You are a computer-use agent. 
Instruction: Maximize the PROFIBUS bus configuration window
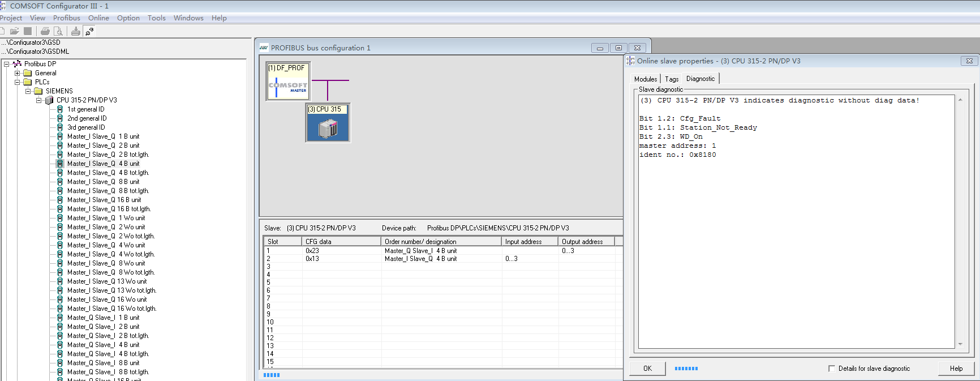618,48
